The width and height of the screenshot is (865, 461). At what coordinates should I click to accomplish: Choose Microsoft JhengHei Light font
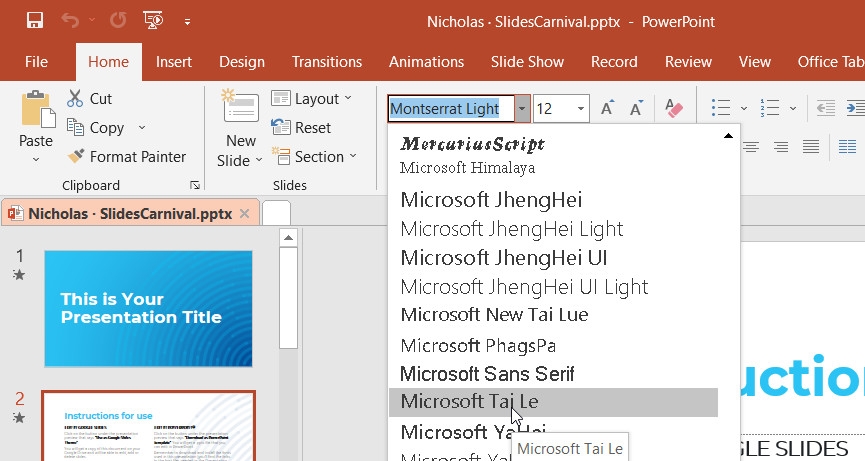(553, 229)
